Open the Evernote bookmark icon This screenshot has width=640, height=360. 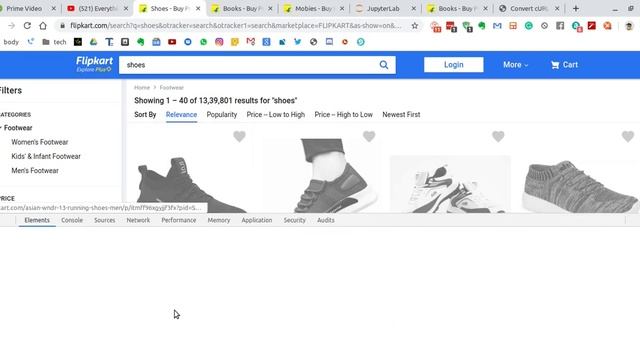[140, 42]
